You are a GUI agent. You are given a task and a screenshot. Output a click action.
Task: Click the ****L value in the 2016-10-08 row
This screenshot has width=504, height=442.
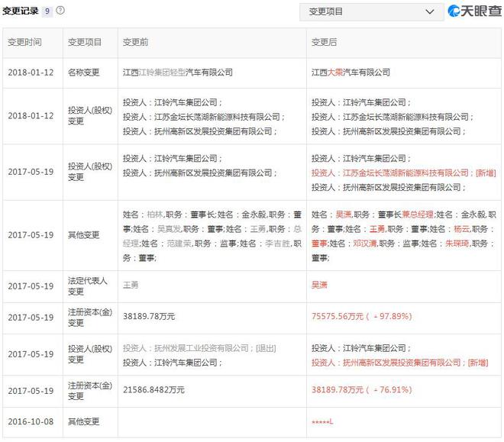[322, 421]
